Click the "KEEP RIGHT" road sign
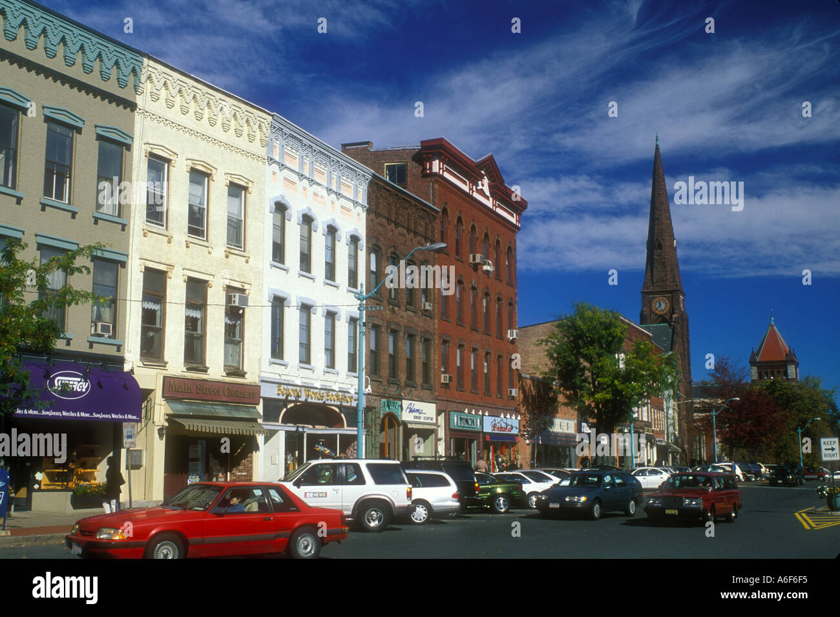The width and height of the screenshot is (840, 617). tap(829, 448)
